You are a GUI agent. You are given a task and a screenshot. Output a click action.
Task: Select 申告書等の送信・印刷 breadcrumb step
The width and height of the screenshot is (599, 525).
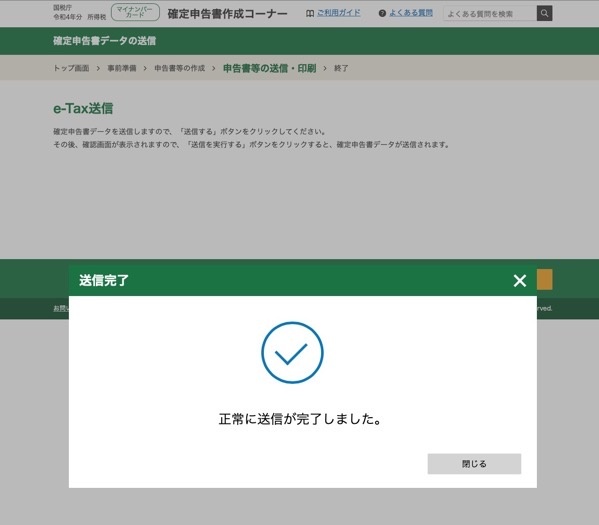[269, 68]
